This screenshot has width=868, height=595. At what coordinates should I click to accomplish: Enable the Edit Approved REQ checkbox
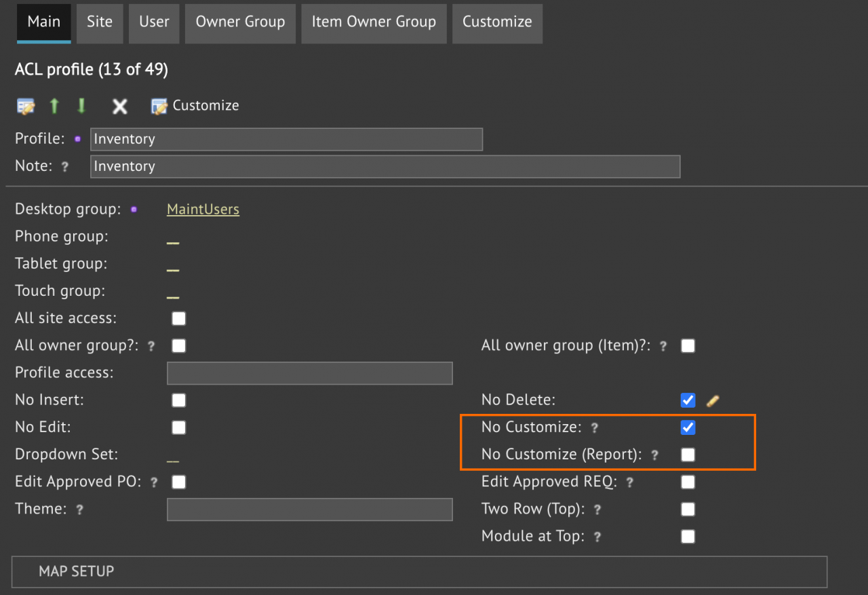tap(688, 482)
